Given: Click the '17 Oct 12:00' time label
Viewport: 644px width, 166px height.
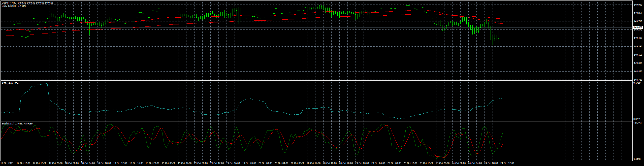Looking at the screenshot, I should (23, 163).
